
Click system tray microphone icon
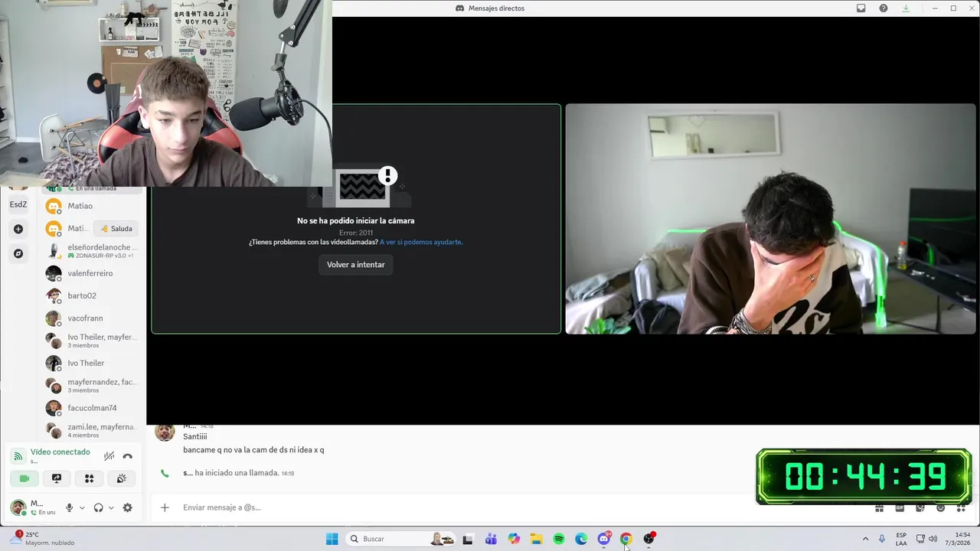882,539
